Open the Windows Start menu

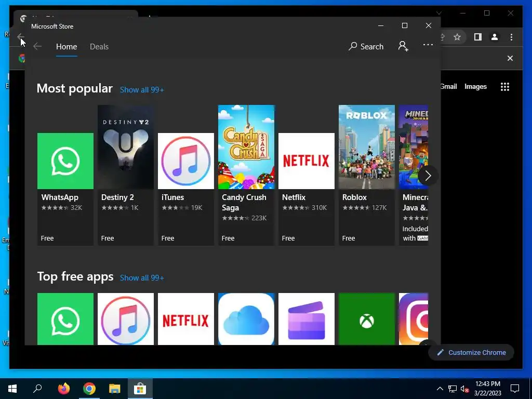(x=12, y=389)
